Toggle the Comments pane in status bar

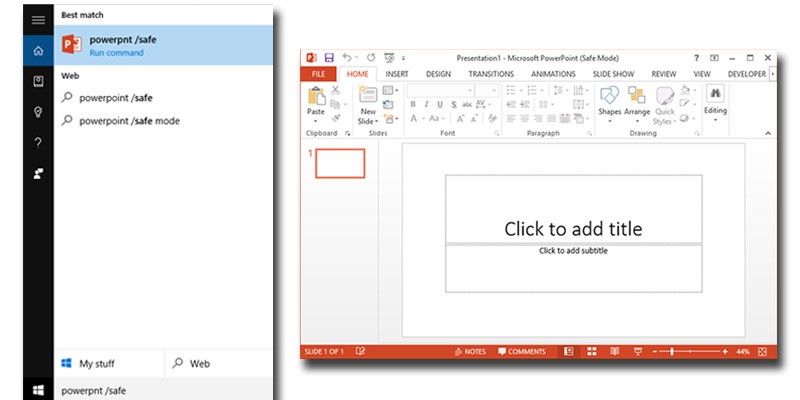click(x=522, y=352)
